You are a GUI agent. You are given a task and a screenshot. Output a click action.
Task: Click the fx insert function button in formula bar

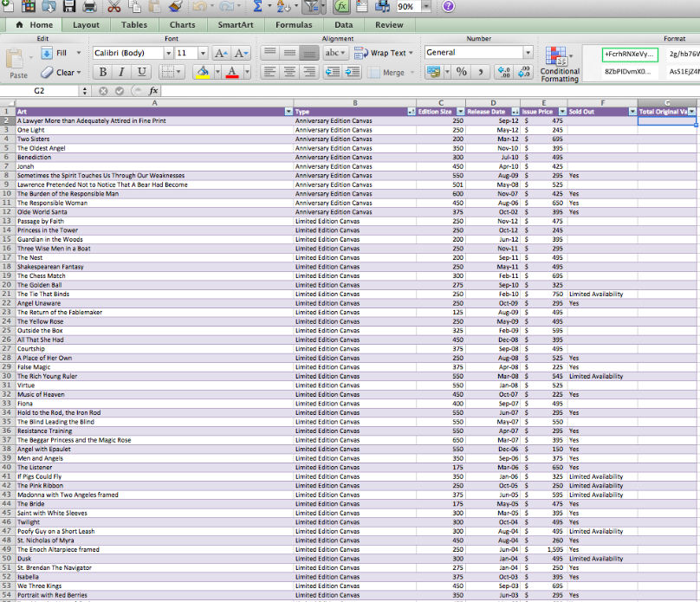coord(152,91)
